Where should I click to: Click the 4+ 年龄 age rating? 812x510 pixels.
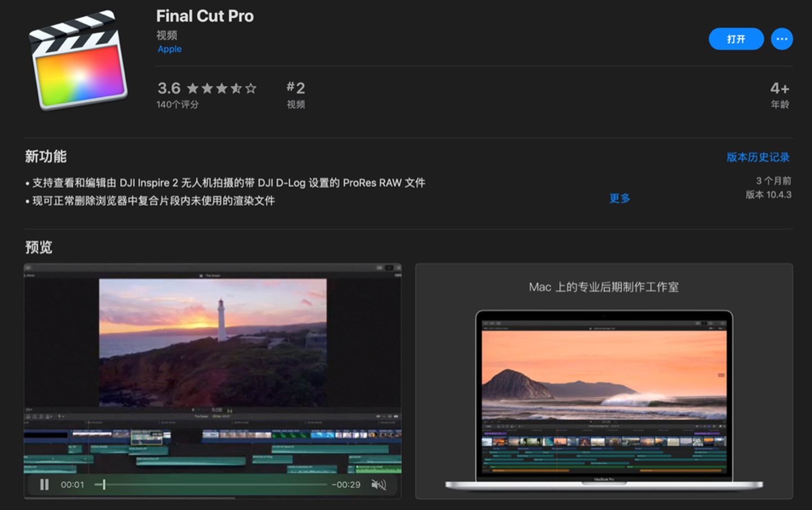(780, 94)
